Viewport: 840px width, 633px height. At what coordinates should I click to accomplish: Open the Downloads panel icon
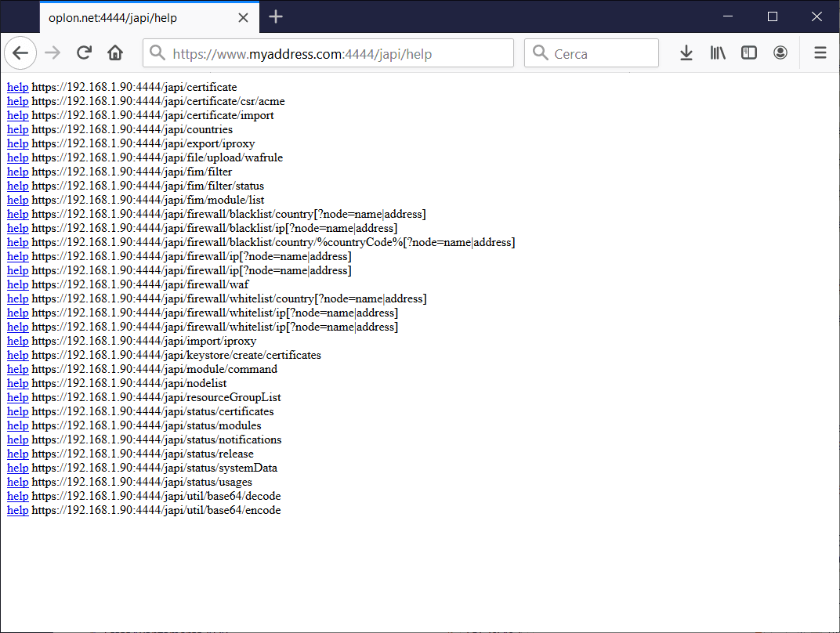tap(686, 53)
